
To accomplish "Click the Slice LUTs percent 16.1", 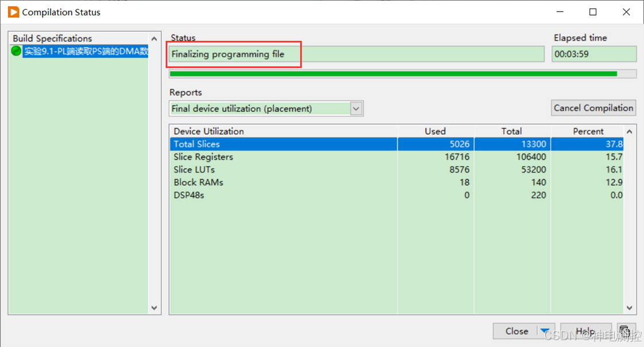I will (x=614, y=170).
